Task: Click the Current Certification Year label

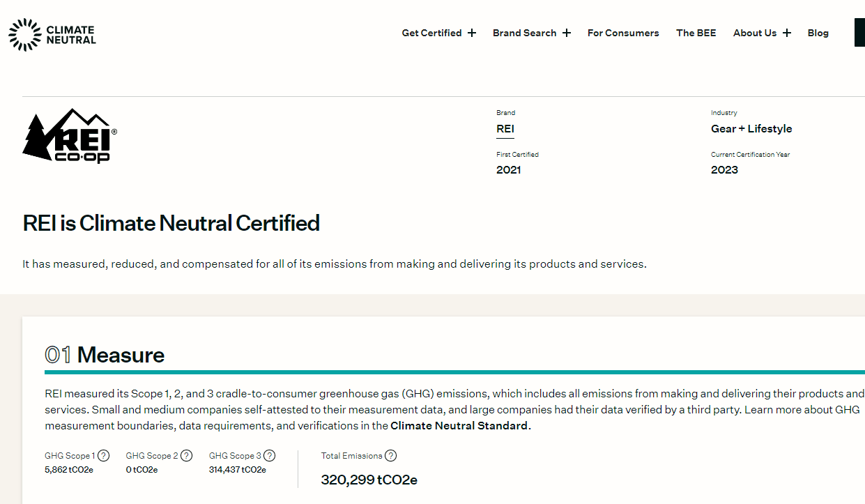Action: (750, 155)
